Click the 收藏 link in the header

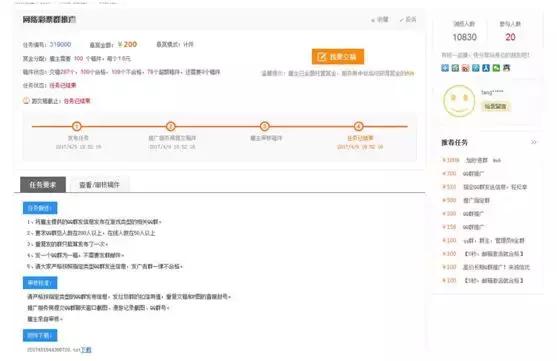(380, 20)
